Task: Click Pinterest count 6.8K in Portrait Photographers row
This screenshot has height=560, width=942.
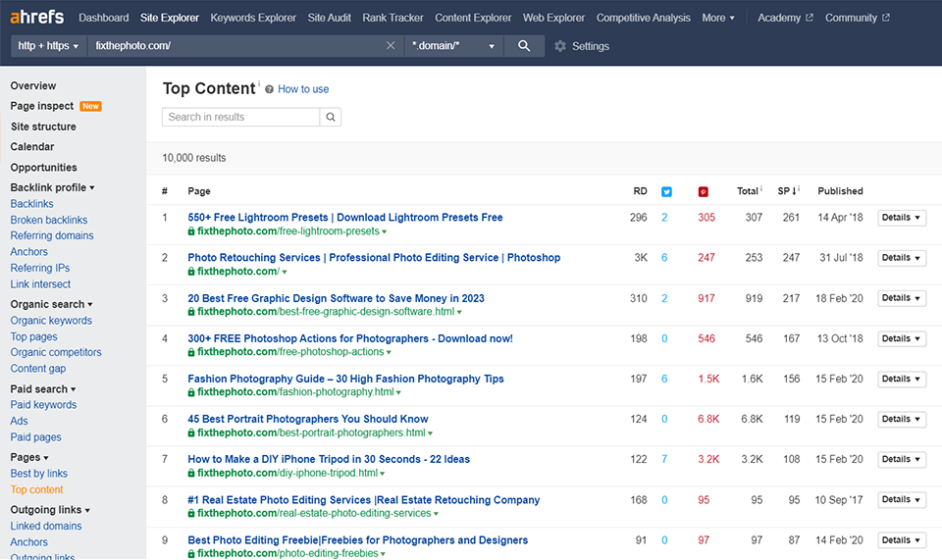Action: [708, 419]
